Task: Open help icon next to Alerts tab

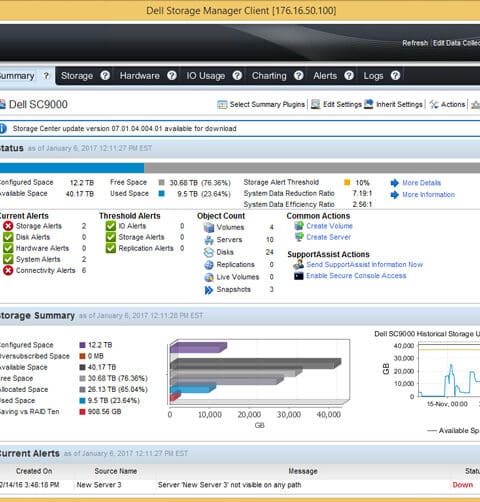Action: (349, 76)
